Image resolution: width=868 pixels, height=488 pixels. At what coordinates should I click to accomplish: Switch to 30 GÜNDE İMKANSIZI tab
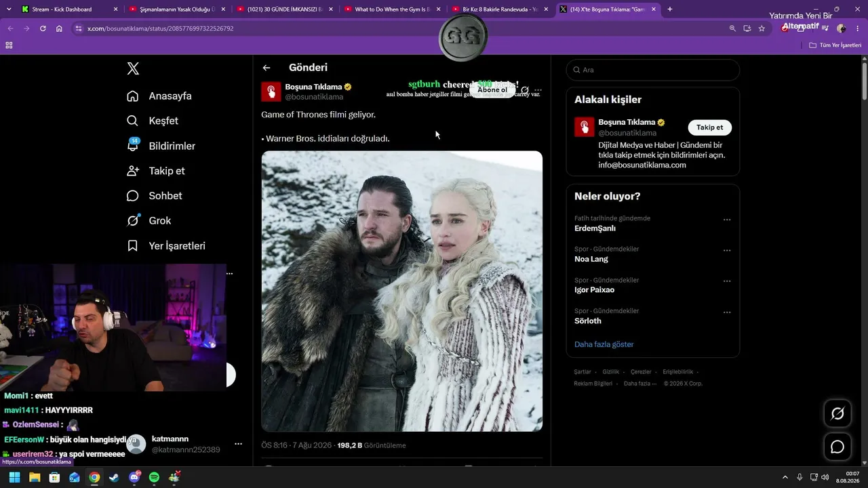[x=284, y=9]
